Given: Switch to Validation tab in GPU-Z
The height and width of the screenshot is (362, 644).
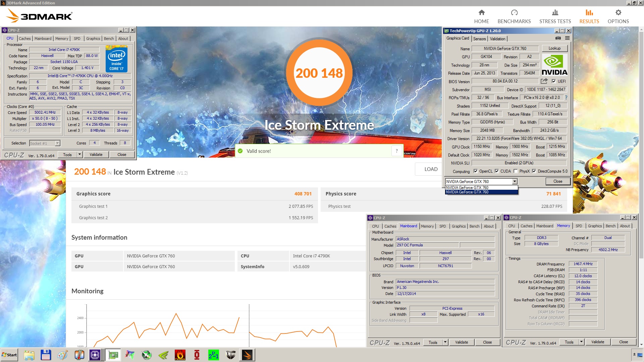Looking at the screenshot, I should (x=497, y=39).
